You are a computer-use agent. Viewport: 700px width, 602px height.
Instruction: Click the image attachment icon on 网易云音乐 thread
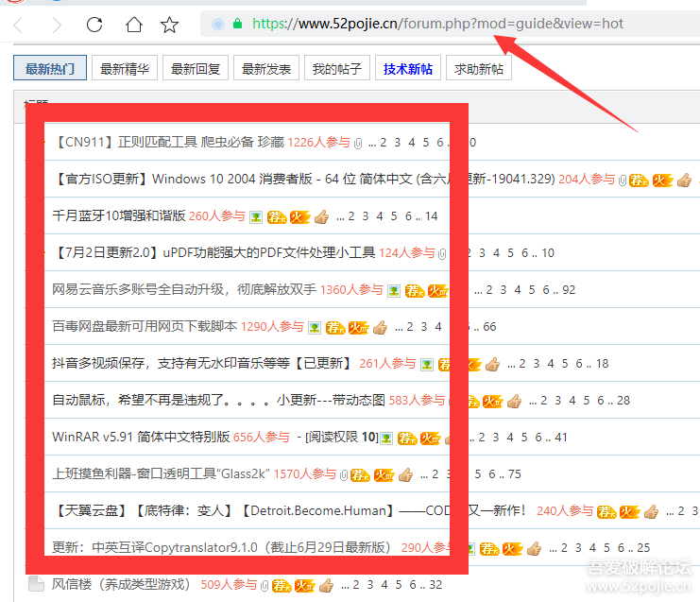pos(394,291)
